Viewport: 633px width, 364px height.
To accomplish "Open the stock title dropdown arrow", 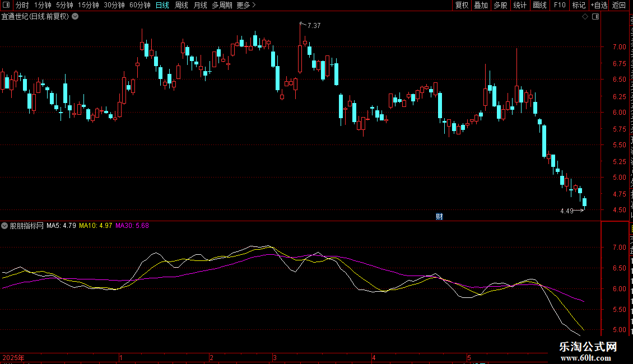I will point(75,17).
